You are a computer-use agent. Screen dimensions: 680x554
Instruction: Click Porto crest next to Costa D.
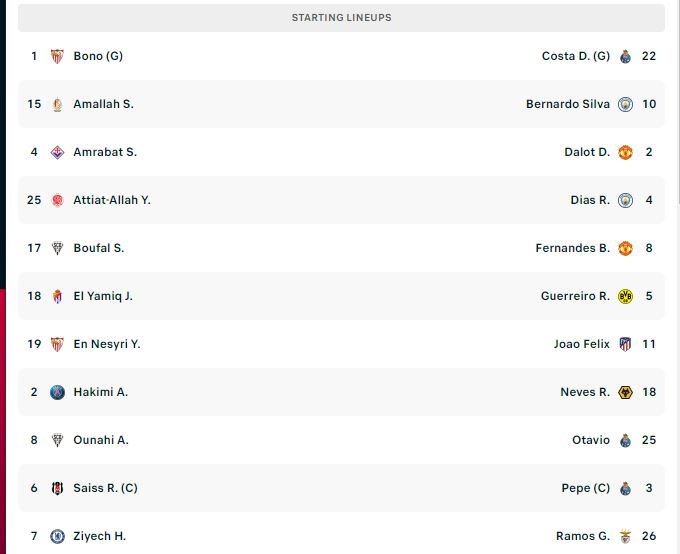pyautogui.click(x=625, y=56)
